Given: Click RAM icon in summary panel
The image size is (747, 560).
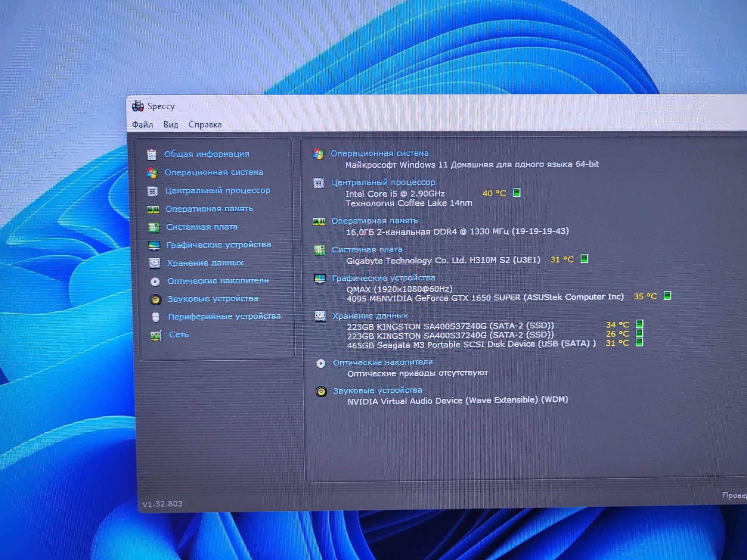Looking at the screenshot, I should pyautogui.click(x=319, y=222).
